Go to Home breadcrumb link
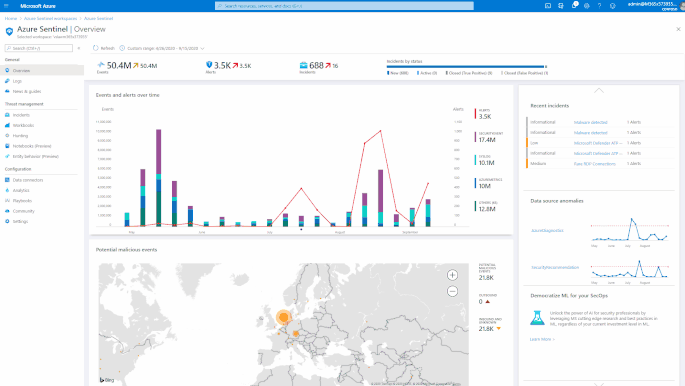685x386 pixels. [x=11, y=18]
